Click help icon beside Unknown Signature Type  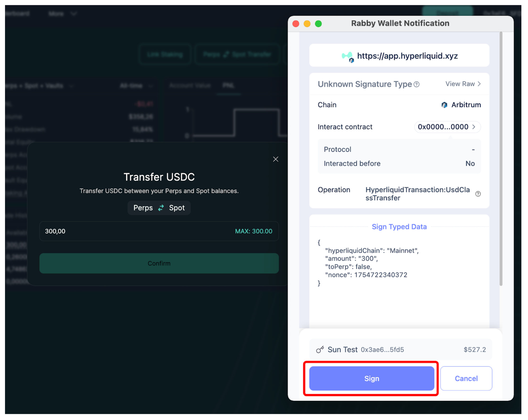pos(416,84)
